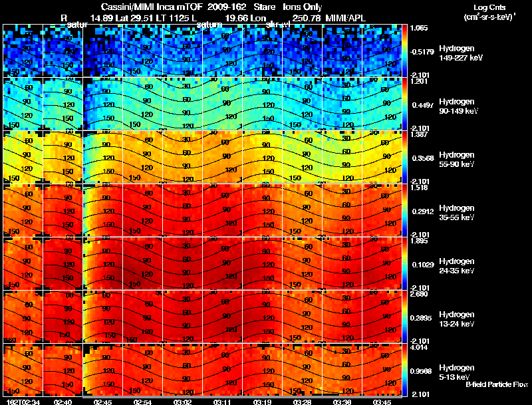
Task: Select the 03:02 time label
Action: 182,402
